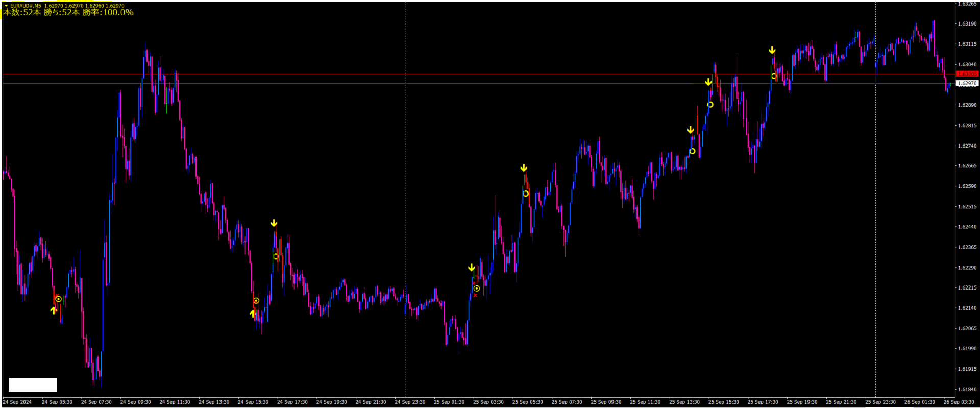Click the current price label 1.62970 on the axis

pyautogui.click(x=967, y=83)
